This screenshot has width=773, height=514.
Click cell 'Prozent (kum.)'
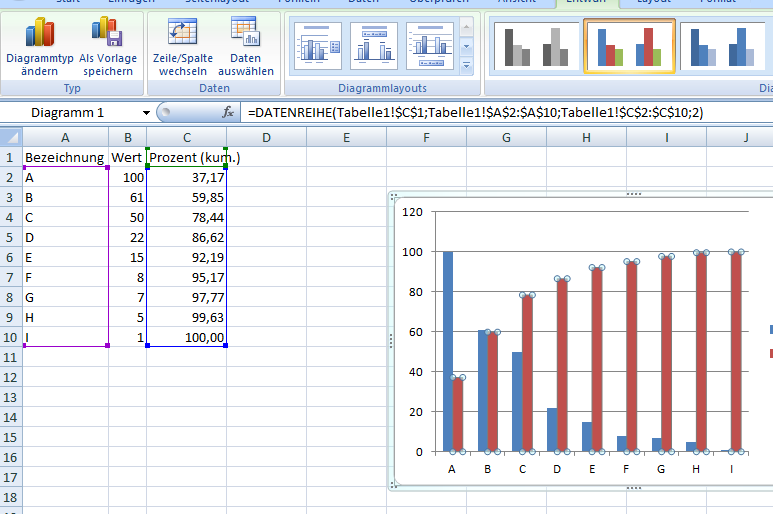click(187, 158)
